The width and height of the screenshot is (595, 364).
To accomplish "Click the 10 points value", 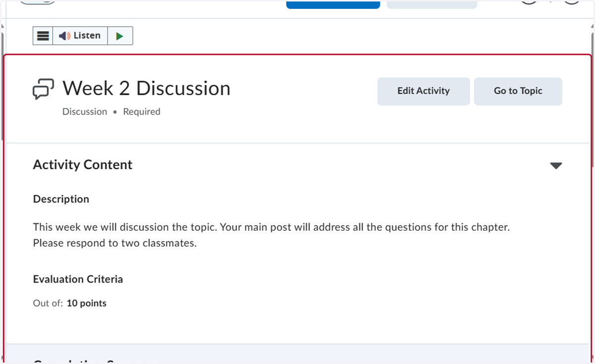I will [86, 303].
